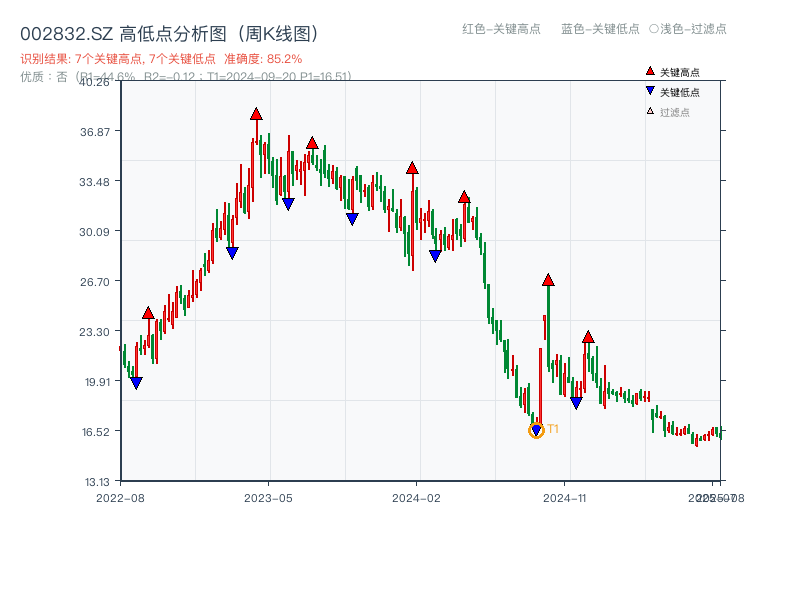Click the orange T1 label
The image size is (800, 600).
tap(553, 429)
